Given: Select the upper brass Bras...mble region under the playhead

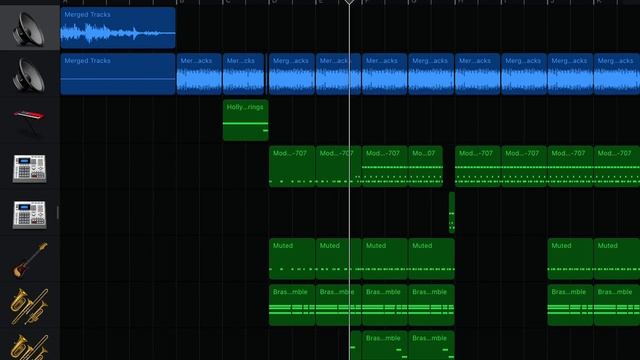Looking at the screenshot, I should [338, 305].
